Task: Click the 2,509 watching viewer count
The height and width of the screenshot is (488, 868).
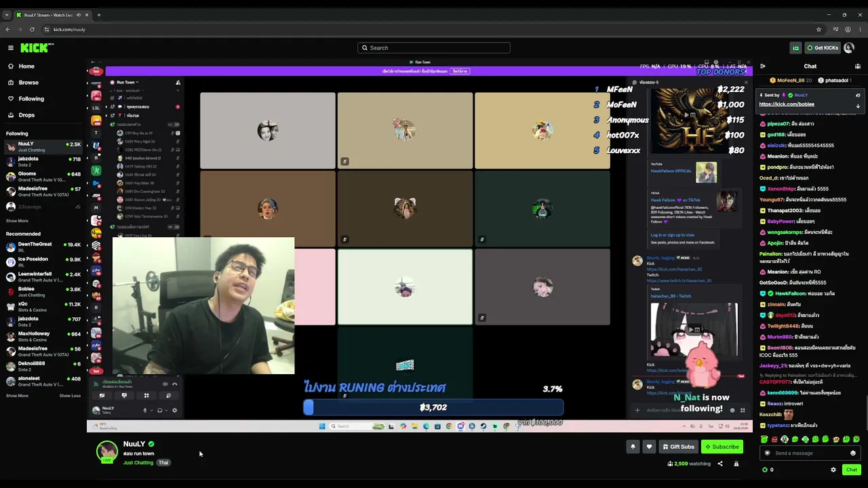Action: pos(689,464)
